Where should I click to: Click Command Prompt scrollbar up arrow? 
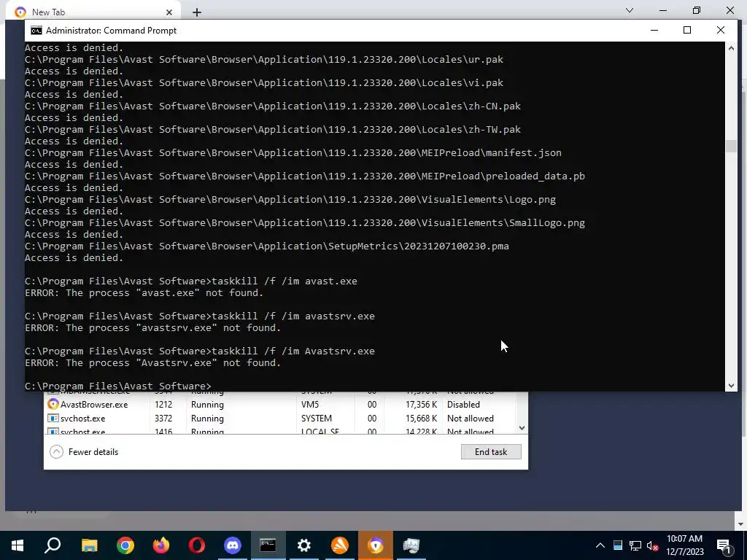731,47
